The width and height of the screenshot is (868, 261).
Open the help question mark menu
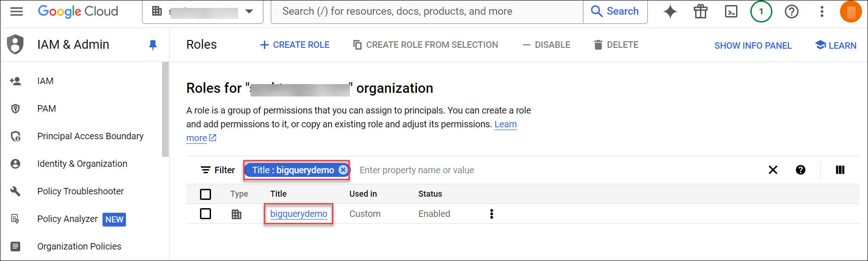coord(792,11)
